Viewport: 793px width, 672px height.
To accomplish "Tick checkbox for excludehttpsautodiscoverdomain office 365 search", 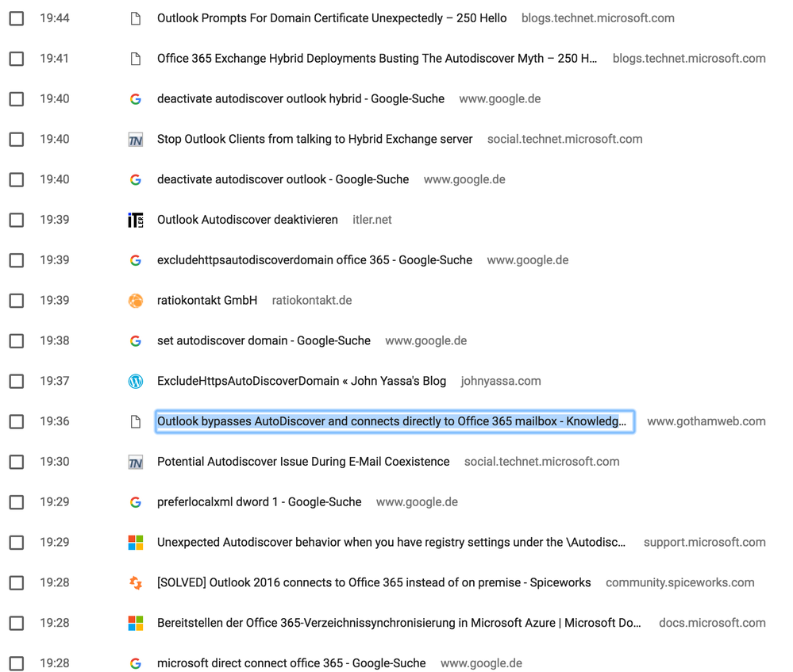I will coord(17,260).
